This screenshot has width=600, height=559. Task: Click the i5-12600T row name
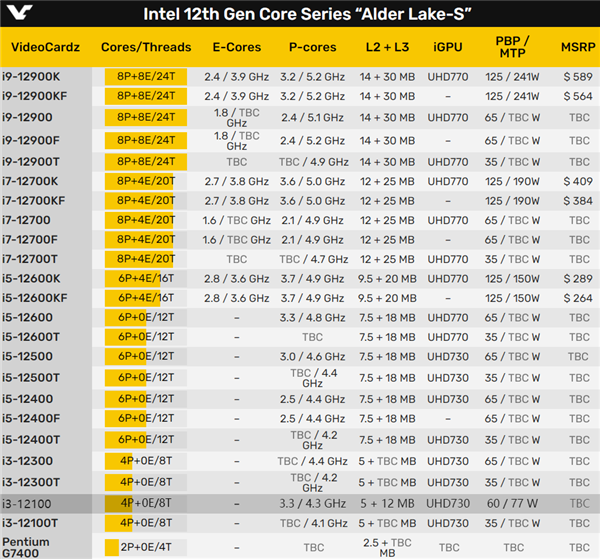[31, 337]
